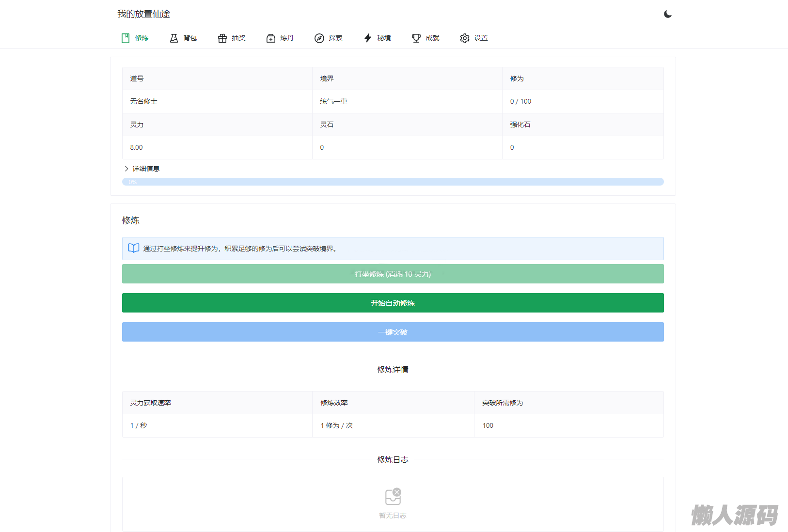Image resolution: width=788 pixels, height=532 pixels.
Task: Click the flask icon for 背包
Action: [174, 38]
